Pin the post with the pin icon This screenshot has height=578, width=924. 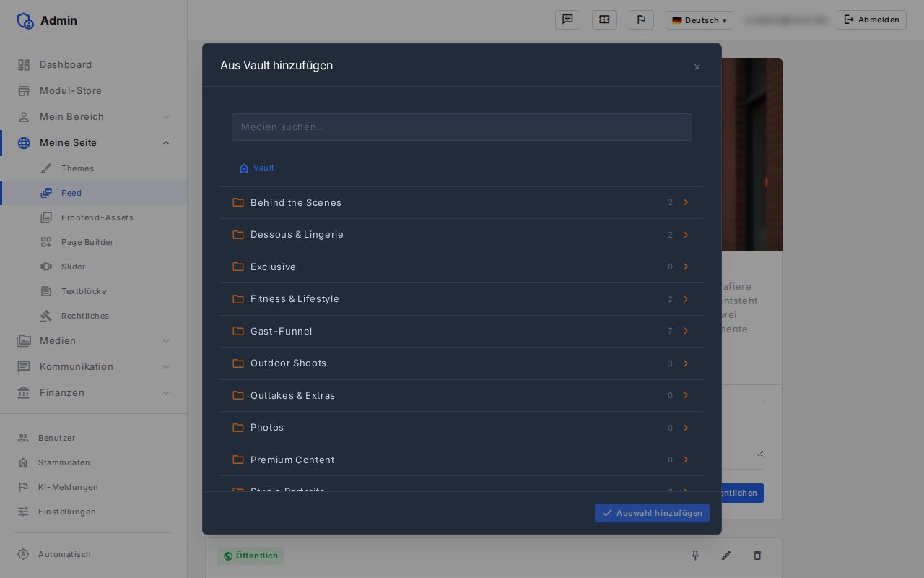(x=695, y=556)
